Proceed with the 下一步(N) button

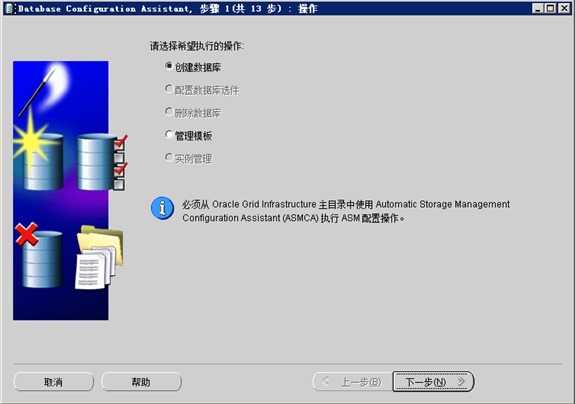433,382
